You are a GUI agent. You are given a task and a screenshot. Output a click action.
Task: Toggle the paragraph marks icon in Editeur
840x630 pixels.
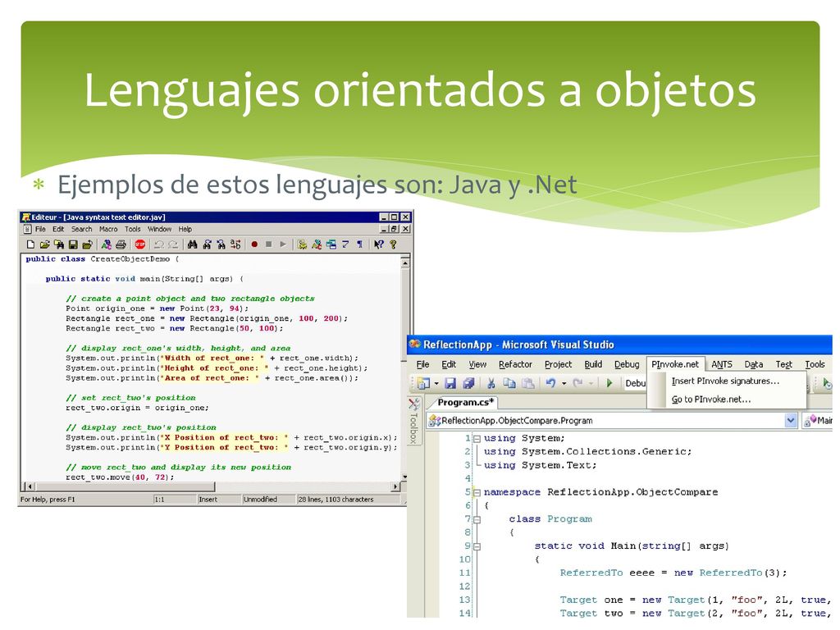[359, 244]
